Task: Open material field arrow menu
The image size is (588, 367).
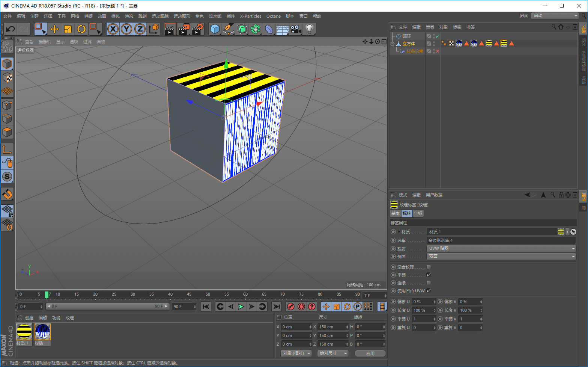Action: click(567, 232)
